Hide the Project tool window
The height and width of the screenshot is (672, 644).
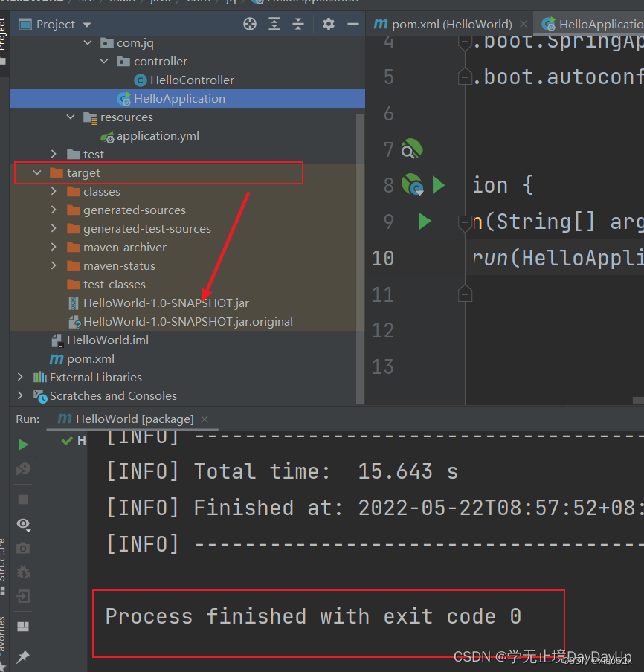click(353, 24)
